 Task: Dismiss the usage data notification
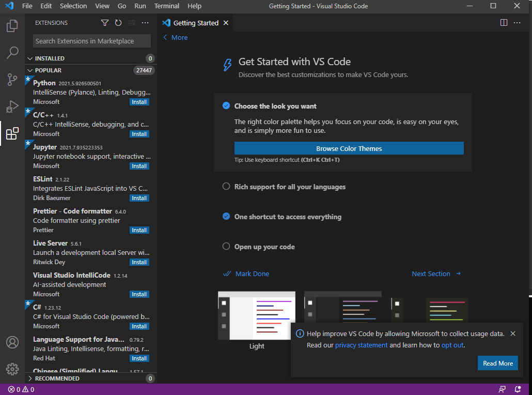click(513, 333)
